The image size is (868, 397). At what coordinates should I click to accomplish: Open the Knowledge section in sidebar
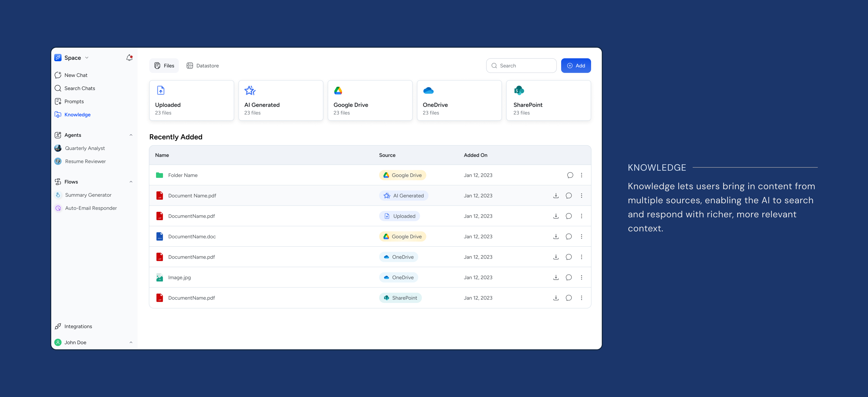point(78,114)
